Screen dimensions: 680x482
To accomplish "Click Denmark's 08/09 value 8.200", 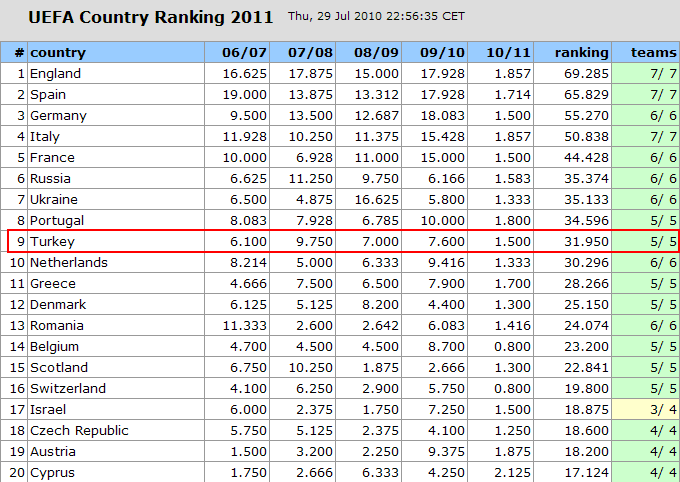I will [x=380, y=305].
